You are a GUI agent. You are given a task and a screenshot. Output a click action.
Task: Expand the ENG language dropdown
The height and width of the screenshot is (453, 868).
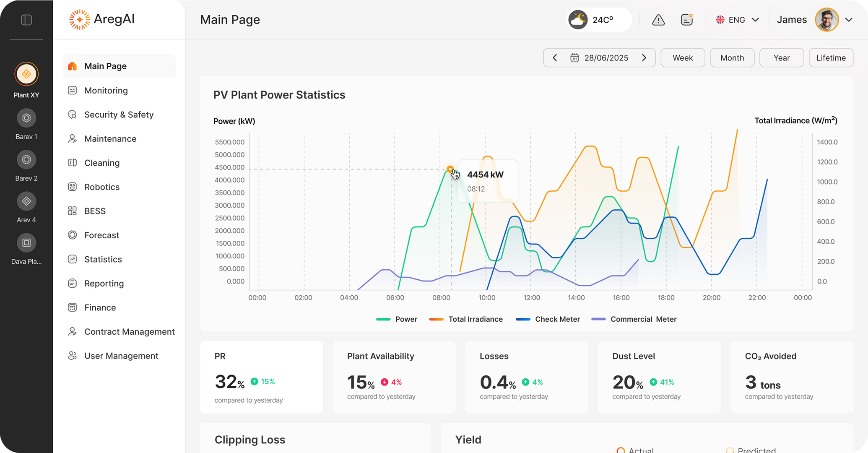(738, 20)
